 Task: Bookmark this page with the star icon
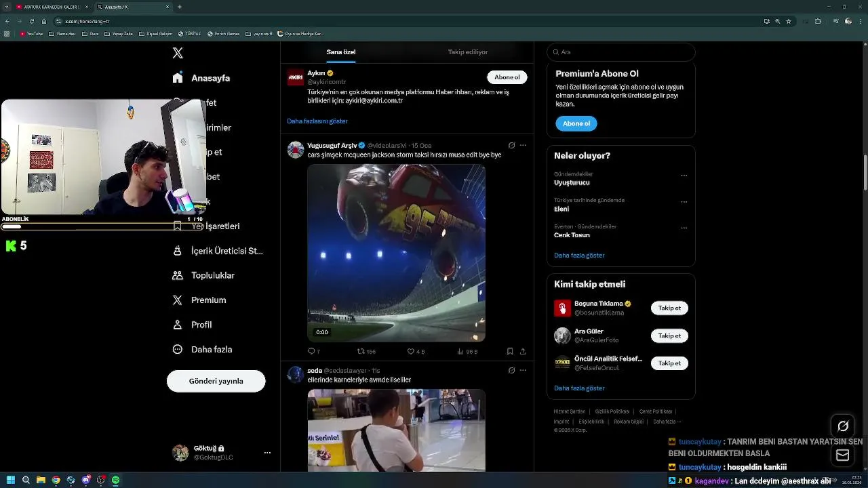pyautogui.click(x=789, y=21)
